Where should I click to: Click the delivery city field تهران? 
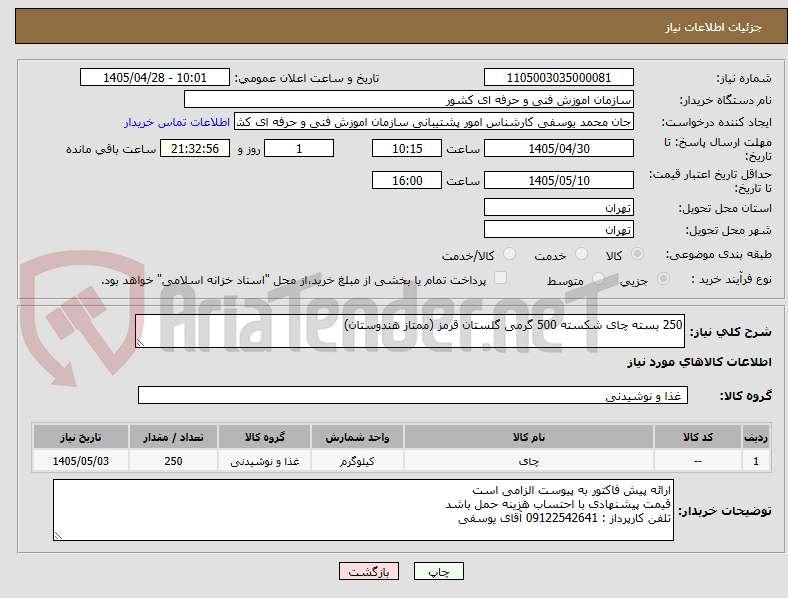(558, 229)
